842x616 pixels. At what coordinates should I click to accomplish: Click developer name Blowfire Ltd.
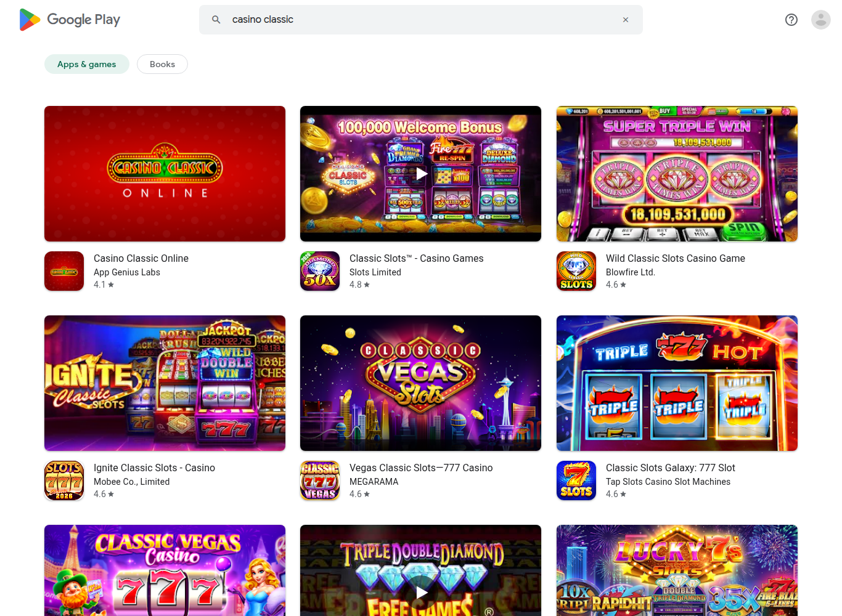click(631, 272)
